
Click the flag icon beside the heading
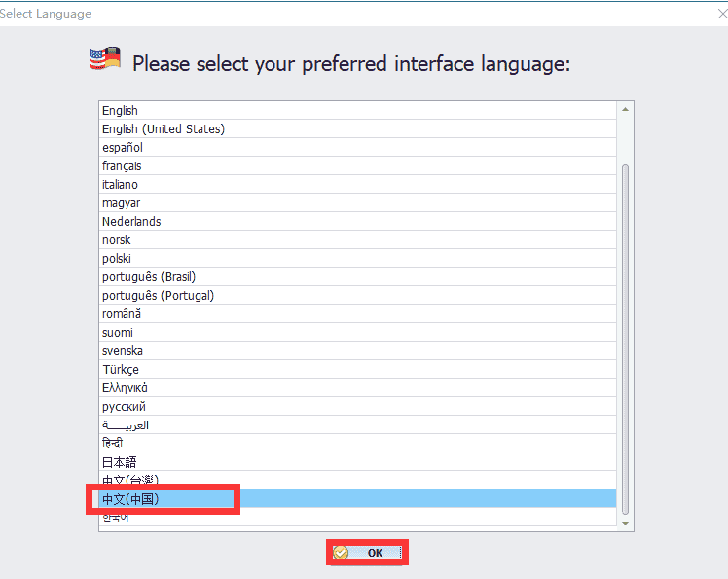pyautogui.click(x=104, y=58)
